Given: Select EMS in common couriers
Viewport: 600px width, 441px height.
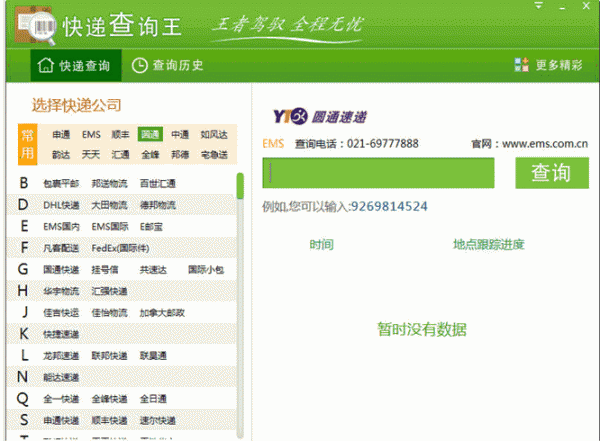Looking at the screenshot, I should [x=91, y=134].
